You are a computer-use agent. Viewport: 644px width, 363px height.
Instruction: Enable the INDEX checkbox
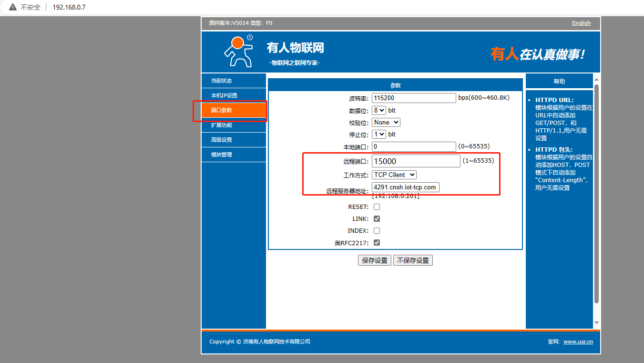pyautogui.click(x=377, y=231)
